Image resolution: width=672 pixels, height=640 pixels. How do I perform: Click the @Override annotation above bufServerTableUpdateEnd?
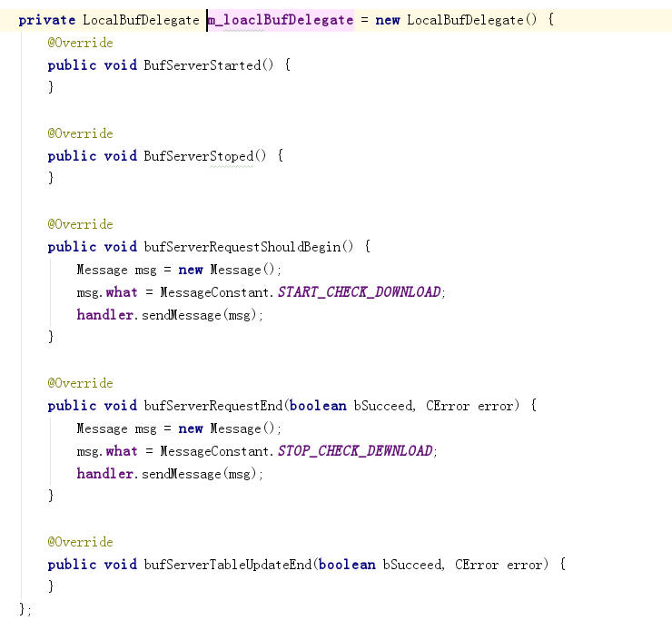click(81, 542)
